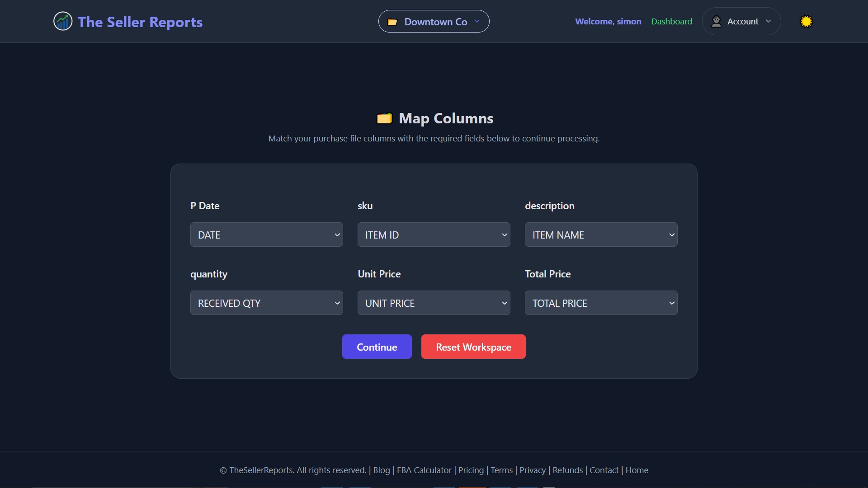This screenshot has height=488, width=868.
Task: Open the Terms footer link
Action: pos(502,470)
